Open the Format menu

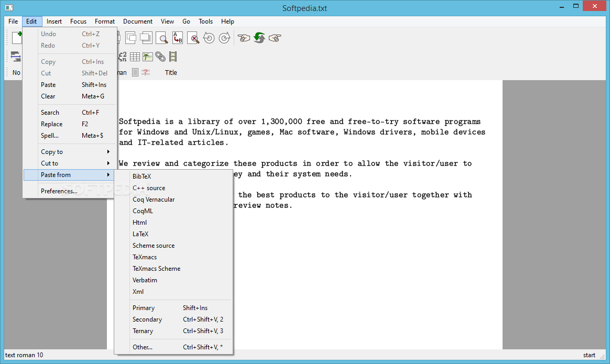tap(105, 21)
